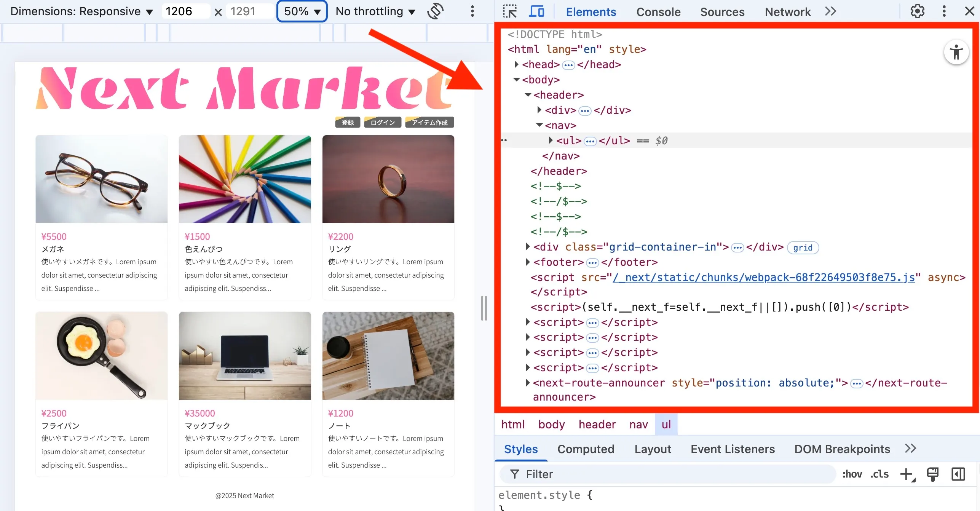Switch to the Console tab
Viewport: 980px width, 511px height.
coord(658,12)
